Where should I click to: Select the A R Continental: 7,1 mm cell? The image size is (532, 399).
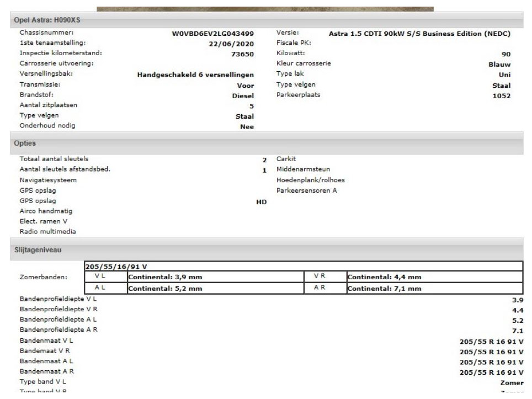pyautogui.click(x=384, y=288)
